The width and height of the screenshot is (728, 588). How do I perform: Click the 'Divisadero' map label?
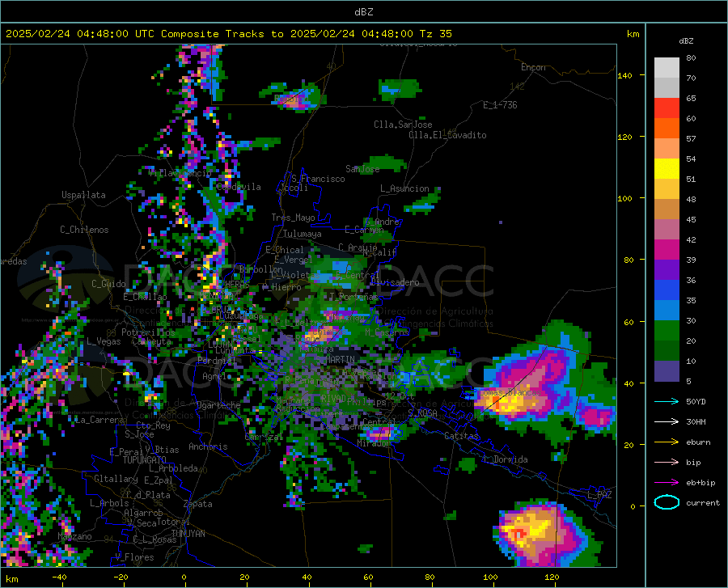point(395,282)
